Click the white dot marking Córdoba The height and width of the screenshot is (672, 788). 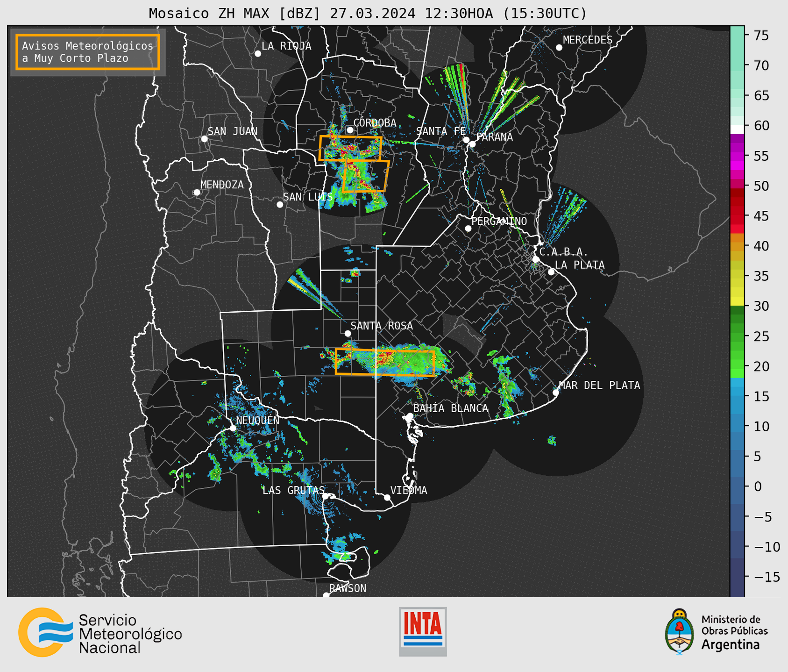tap(350, 130)
